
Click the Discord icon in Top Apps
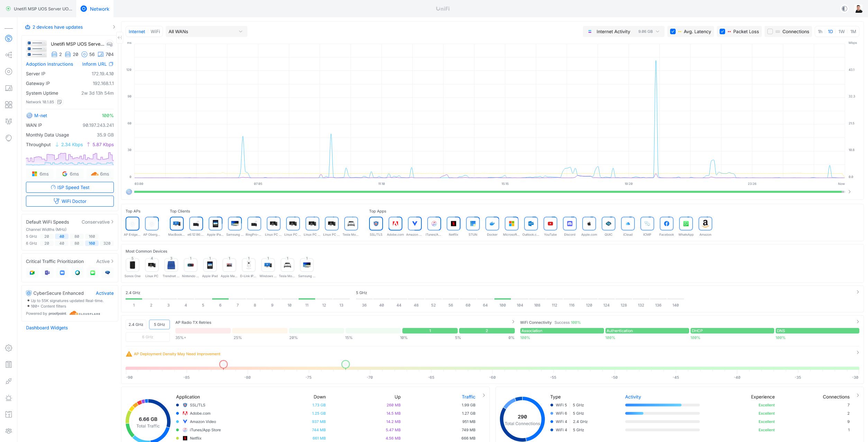(x=569, y=224)
